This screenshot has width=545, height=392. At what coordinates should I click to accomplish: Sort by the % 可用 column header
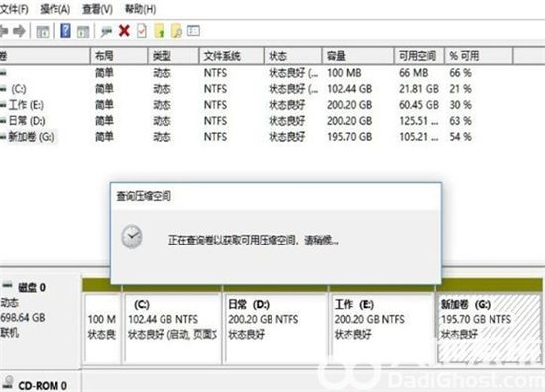point(479,56)
